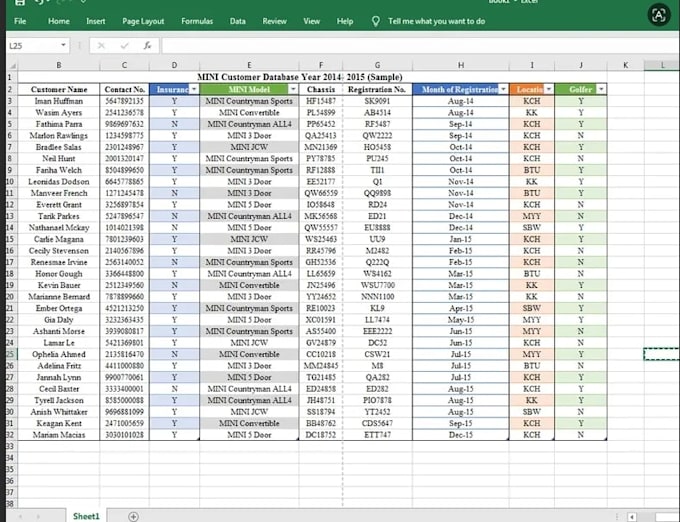Click the Registration No. header cell

(377, 89)
